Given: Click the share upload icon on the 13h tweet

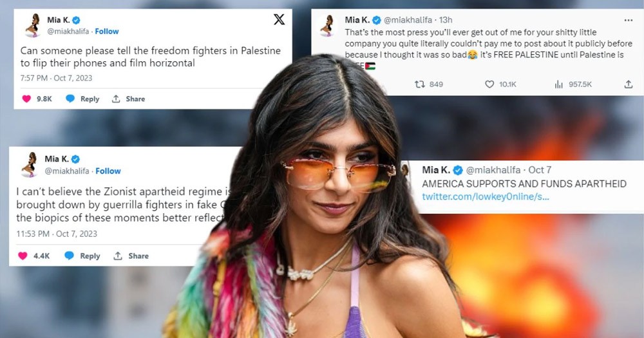Looking at the screenshot, I should tap(629, 84).
